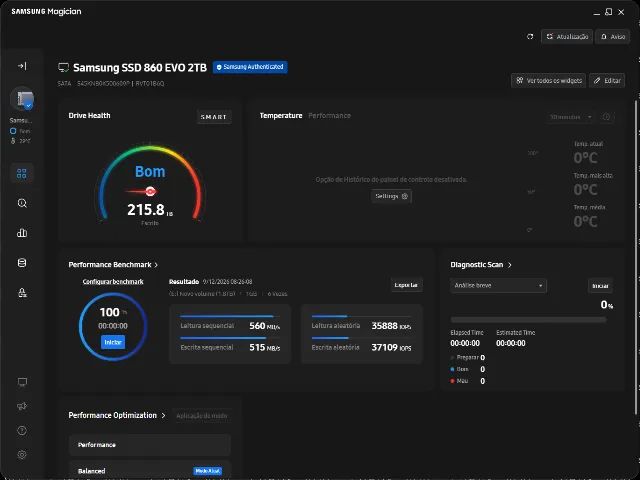Select the Samsung drive thumbnail in sidebar

point(22,99)
